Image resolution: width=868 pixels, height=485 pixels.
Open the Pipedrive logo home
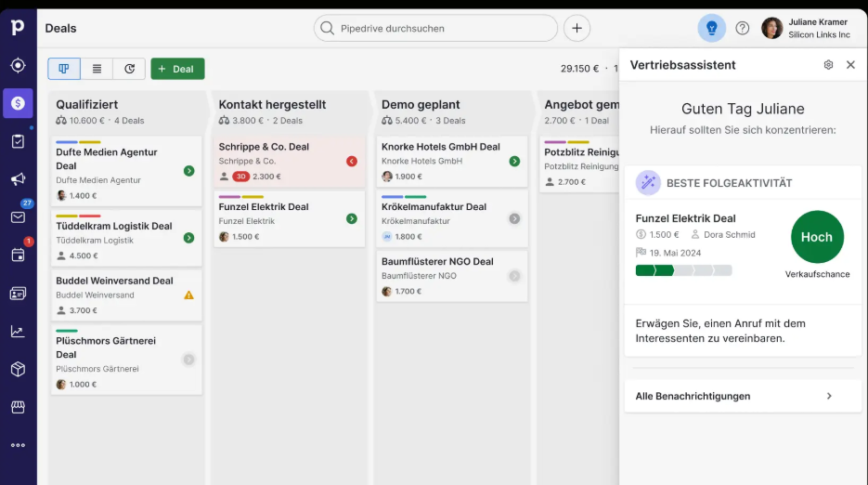click(x=18, y=27)
